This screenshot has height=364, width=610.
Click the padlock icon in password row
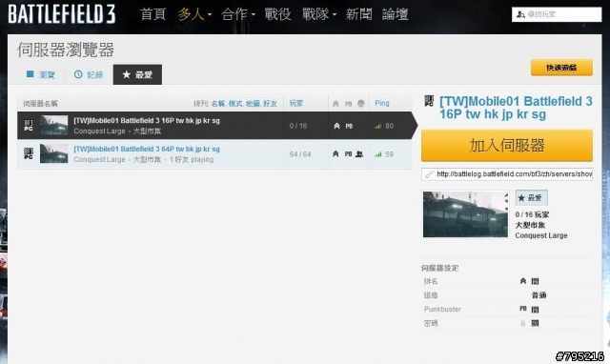click(x=523, y=323)
